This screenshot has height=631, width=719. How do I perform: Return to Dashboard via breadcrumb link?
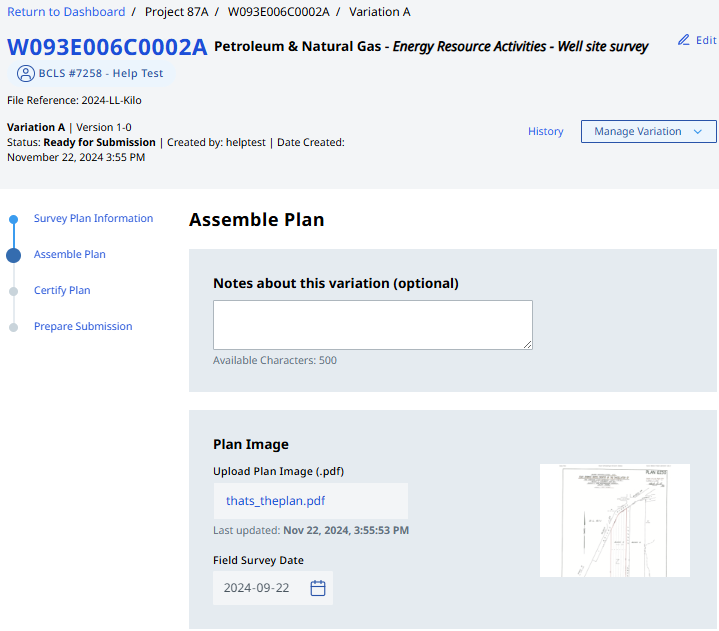click(x=66, y=12)
